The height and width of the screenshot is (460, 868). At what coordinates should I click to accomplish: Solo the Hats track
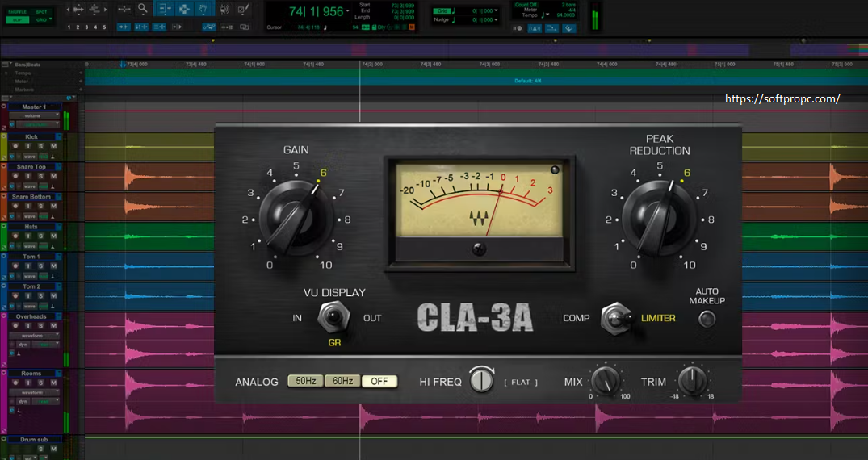[40, 236]
